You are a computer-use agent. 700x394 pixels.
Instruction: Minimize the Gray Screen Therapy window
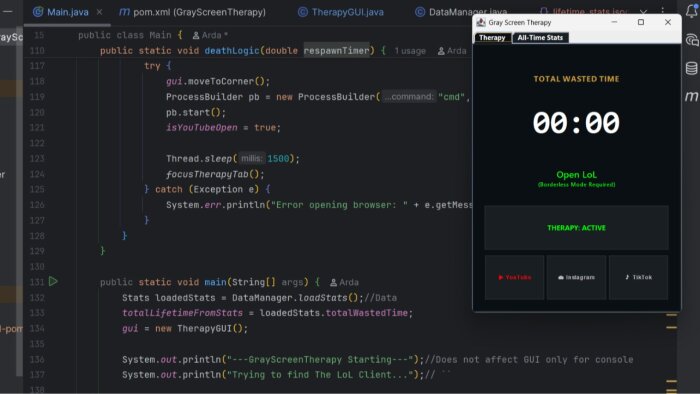coord(614,22)
